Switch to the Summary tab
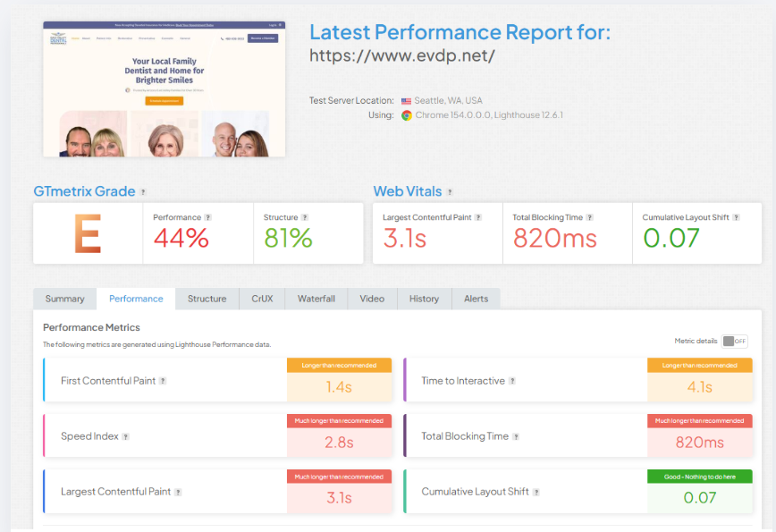 pos(65,299)
